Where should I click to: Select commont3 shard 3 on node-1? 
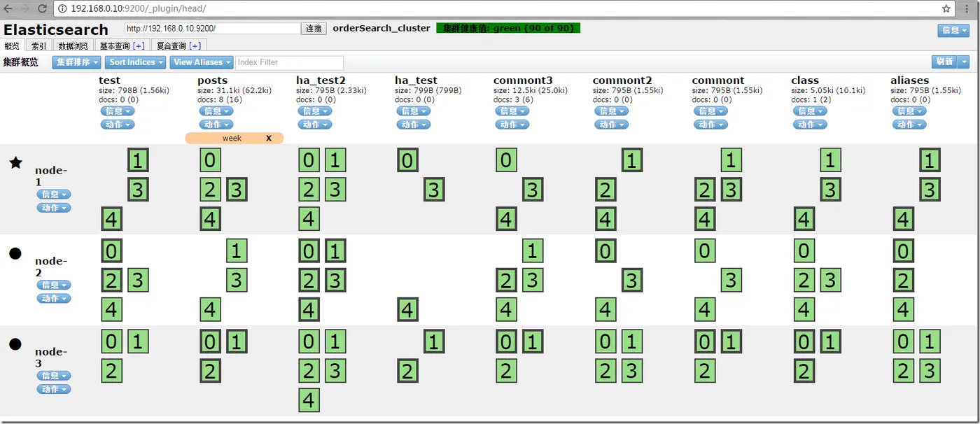pyautogui.click(x=533, y=190)
